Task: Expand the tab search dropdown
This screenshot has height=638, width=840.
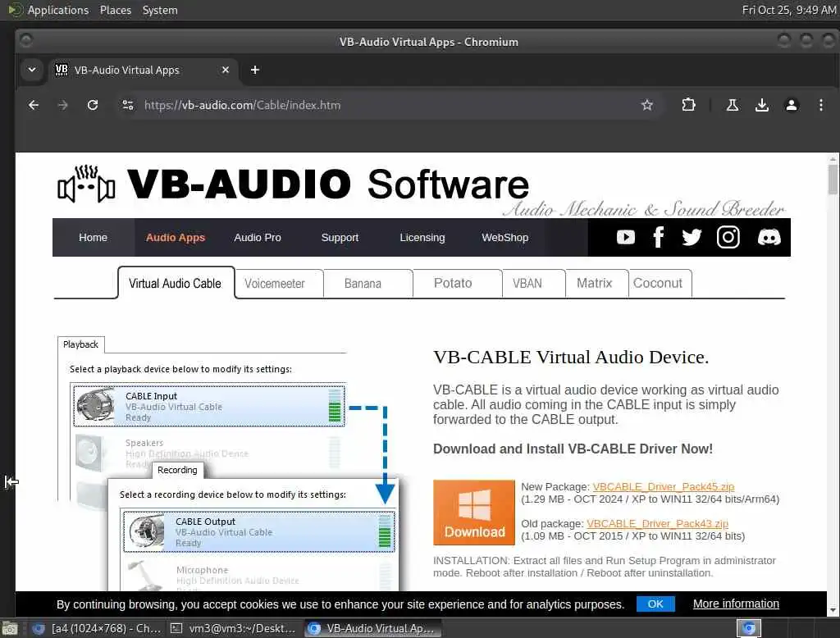Action: click(32, 70)
